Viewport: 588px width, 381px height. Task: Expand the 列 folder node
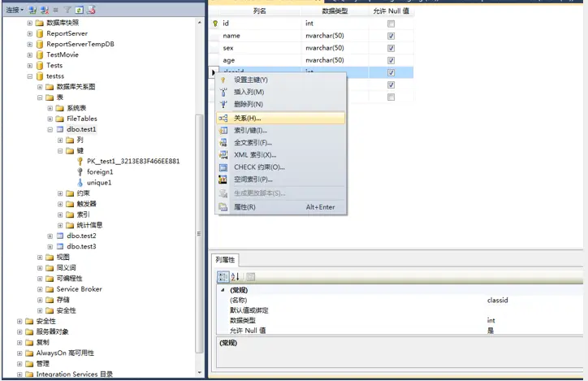pyautogui.click(x=60, y=141)
